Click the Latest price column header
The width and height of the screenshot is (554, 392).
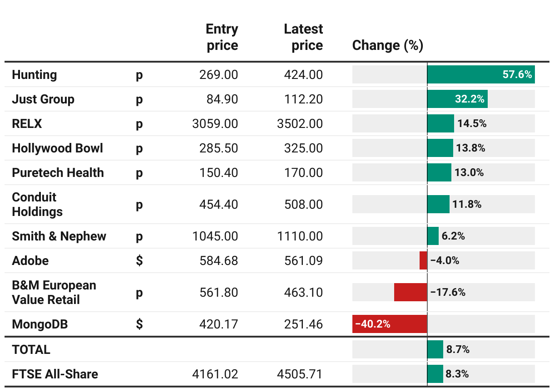pyautogui.click(x=303, y=37)
